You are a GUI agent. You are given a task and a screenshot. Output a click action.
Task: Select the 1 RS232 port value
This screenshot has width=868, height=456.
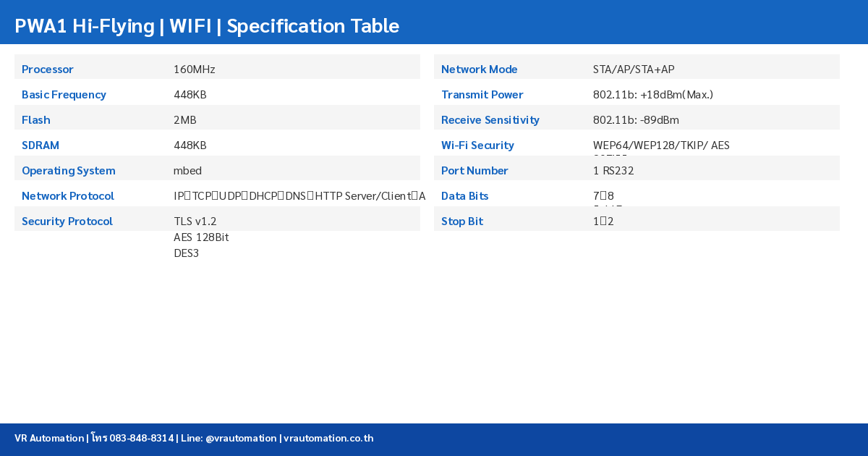613,171
